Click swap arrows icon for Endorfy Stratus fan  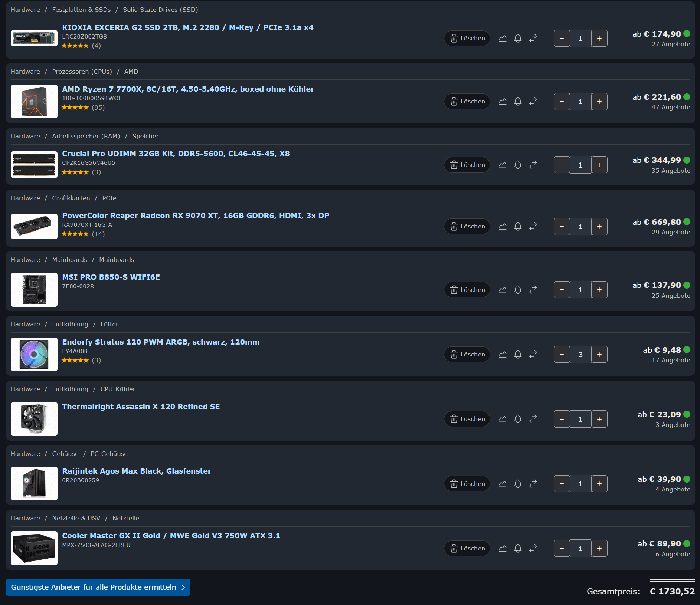pos(533,354)
